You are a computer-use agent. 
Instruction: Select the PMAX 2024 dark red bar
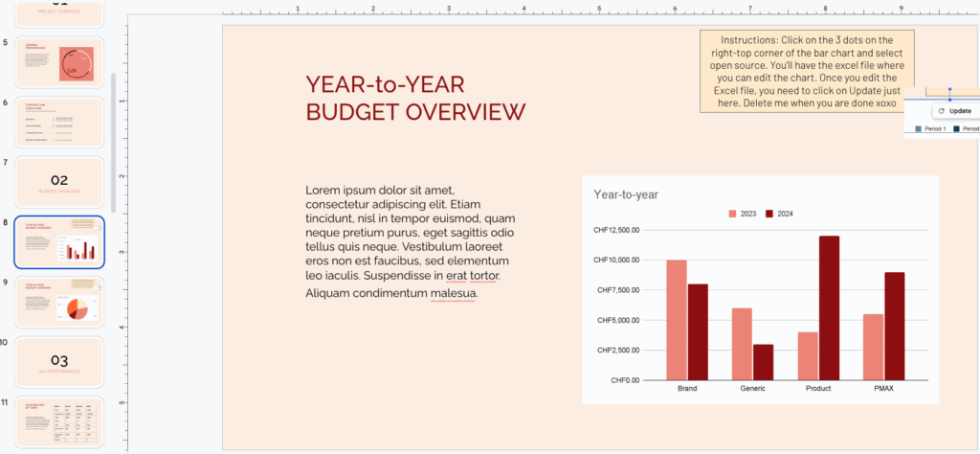coord(895,327)
